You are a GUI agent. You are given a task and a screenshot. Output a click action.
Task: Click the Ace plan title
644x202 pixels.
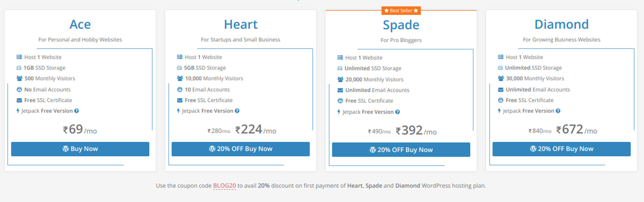coord(80,24)
